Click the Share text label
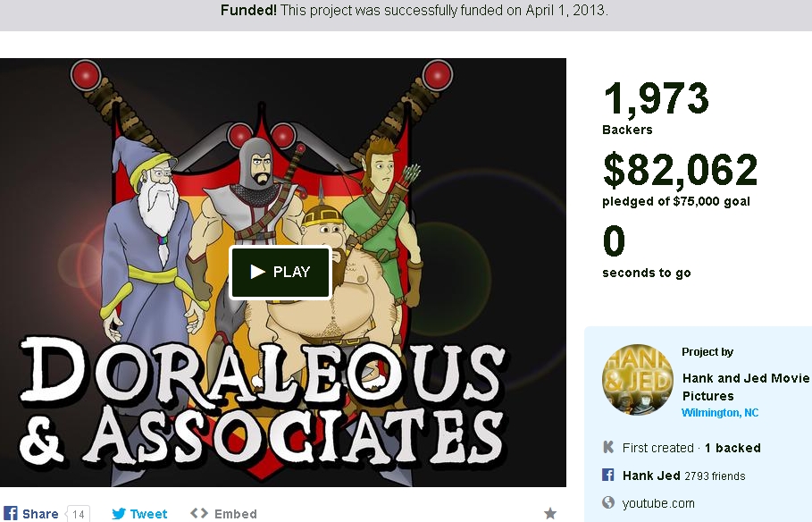The height and width of the screenshot is (522, 812). click(x=40, y=514)
